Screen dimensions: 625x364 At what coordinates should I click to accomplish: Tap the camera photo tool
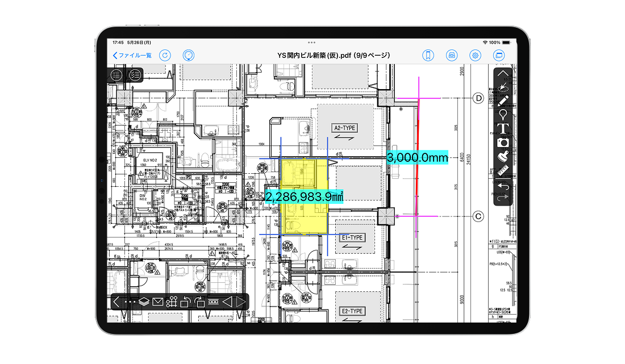pos(503,143)
